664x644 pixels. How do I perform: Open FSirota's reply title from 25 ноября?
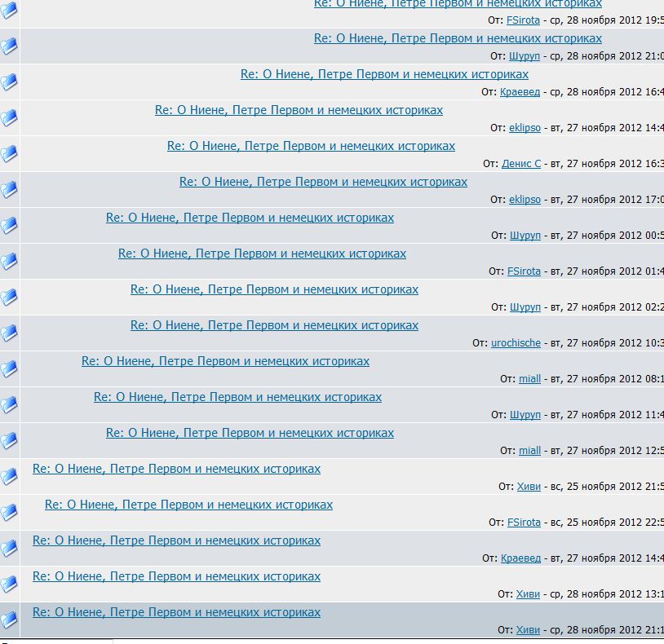click(188, 505)
